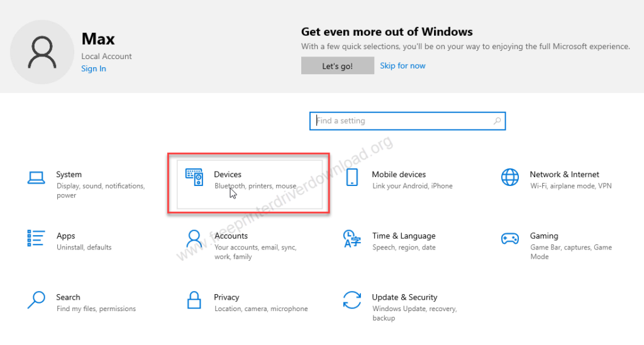This screenshot has width=644, height=345.
Task: Select the Devices category title
Action: [228, 174]
